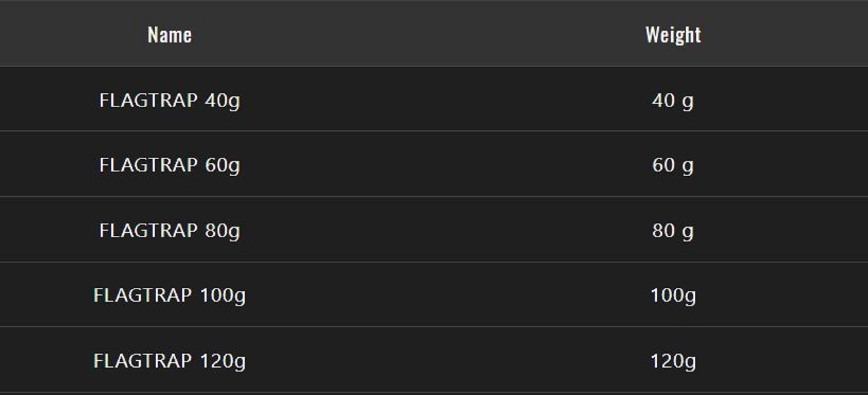Click the 120g weight value

[x=673, y=361]
